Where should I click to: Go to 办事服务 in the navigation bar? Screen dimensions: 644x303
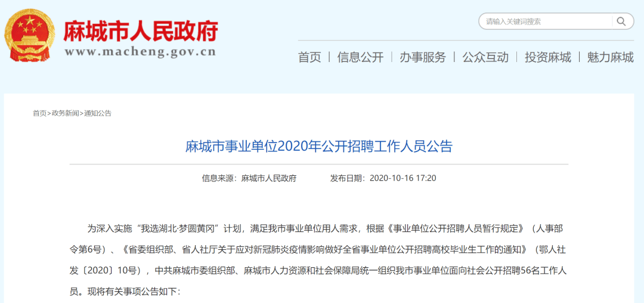click(x=423, y=57)
